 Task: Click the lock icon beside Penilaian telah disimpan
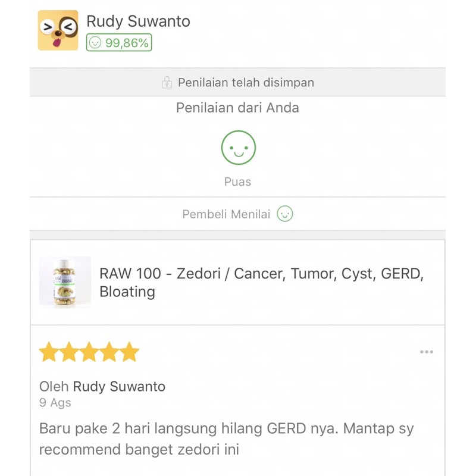coord(168,83)
